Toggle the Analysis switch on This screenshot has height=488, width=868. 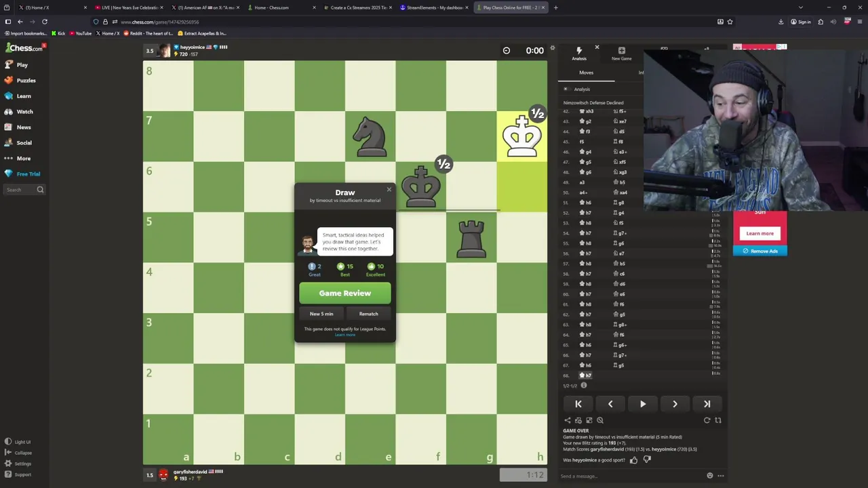[566, 89]
